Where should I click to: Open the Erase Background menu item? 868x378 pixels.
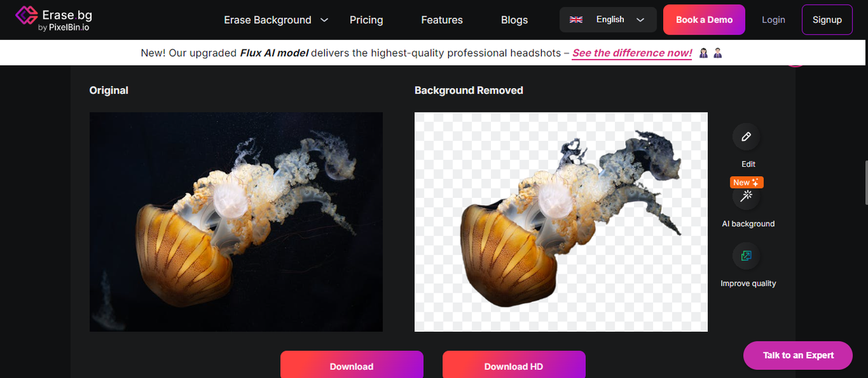tap(268, 20)
